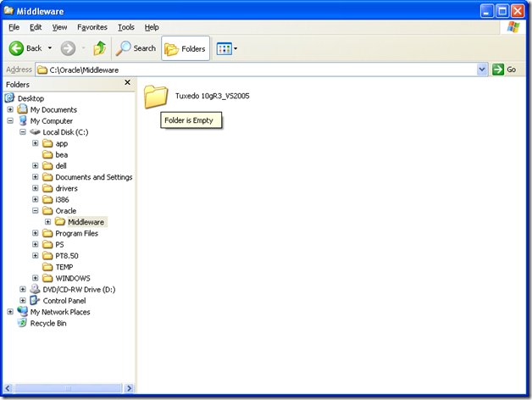Open the Tools menu
532x400 pixels.
coord(125,27)
